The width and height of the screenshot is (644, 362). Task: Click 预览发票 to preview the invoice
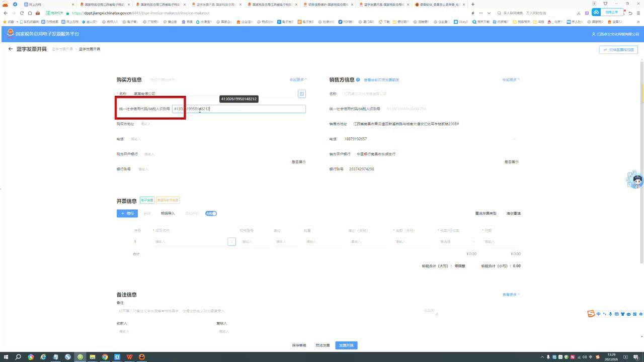pyautogui.click(x=322, y=345)
